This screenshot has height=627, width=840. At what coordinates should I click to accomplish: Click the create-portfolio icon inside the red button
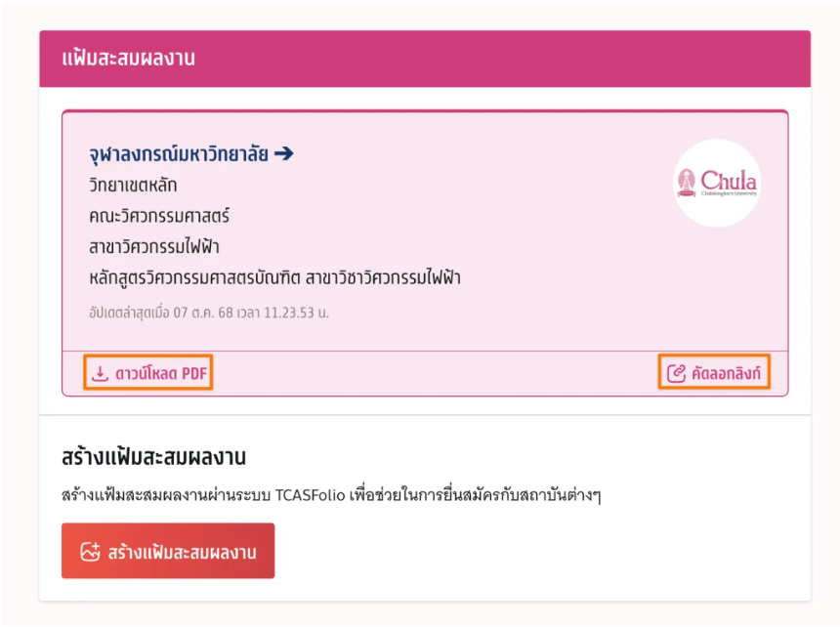(89, 550)
